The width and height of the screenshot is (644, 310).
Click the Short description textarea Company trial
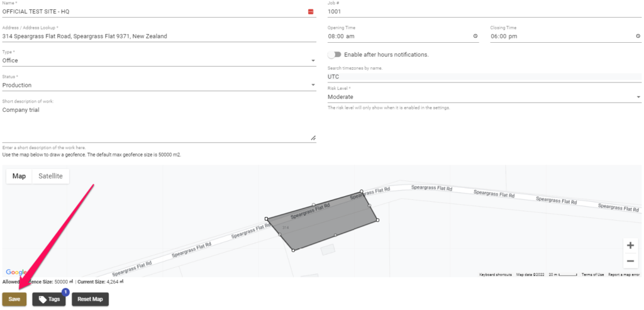[x=159, y=124]
